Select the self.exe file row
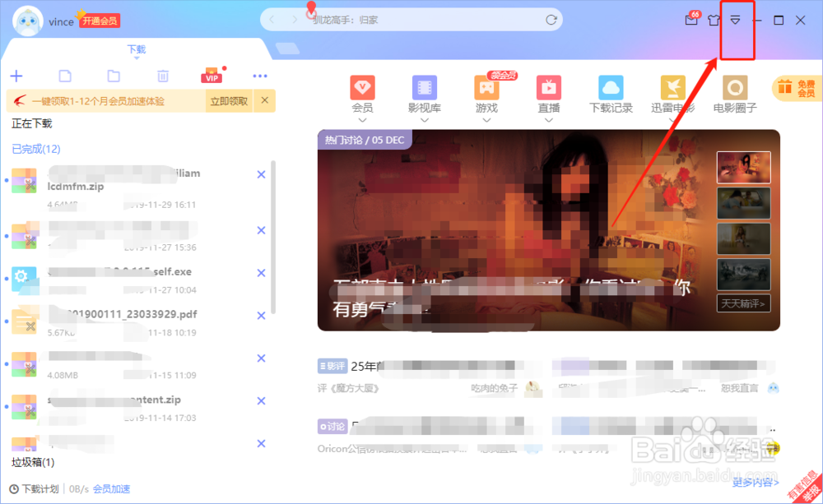 pyautogui.click(x=137, y=280)
